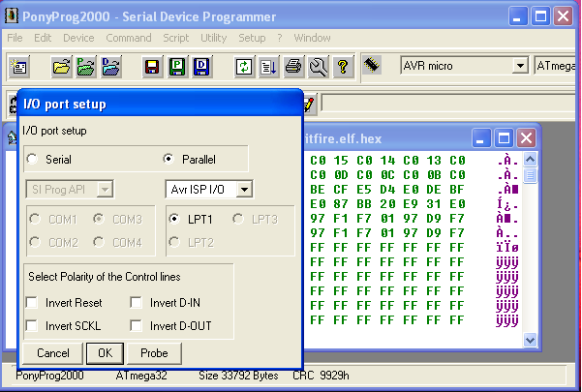Click the Select Polarity of the Control lines label
This screenshot has width=582, height=392.
(x=105, y=277)
